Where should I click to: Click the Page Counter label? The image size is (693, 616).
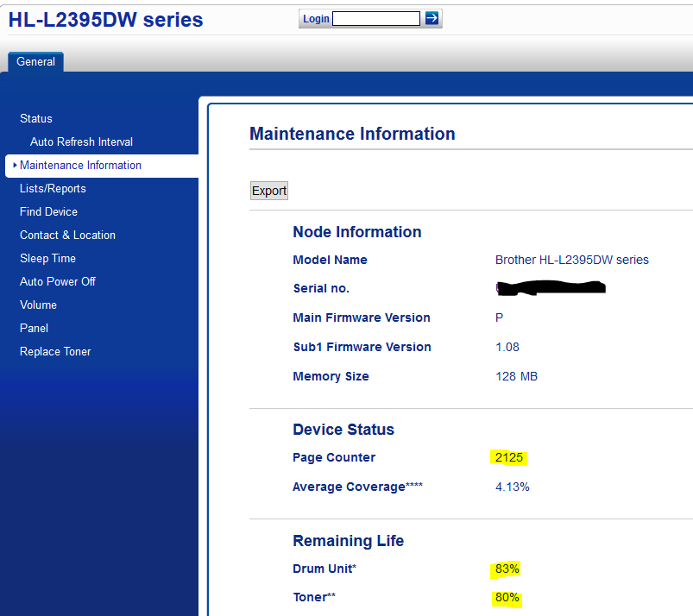[334, 457]
